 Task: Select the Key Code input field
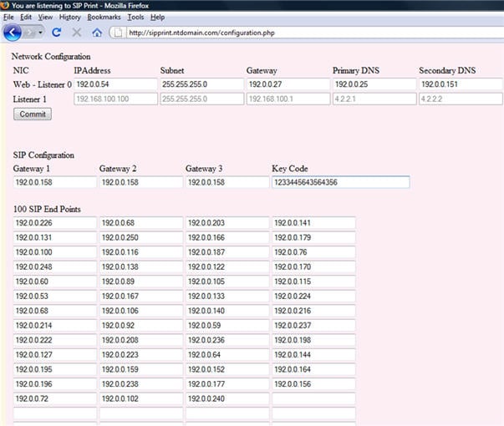click(x=340, y=182)
